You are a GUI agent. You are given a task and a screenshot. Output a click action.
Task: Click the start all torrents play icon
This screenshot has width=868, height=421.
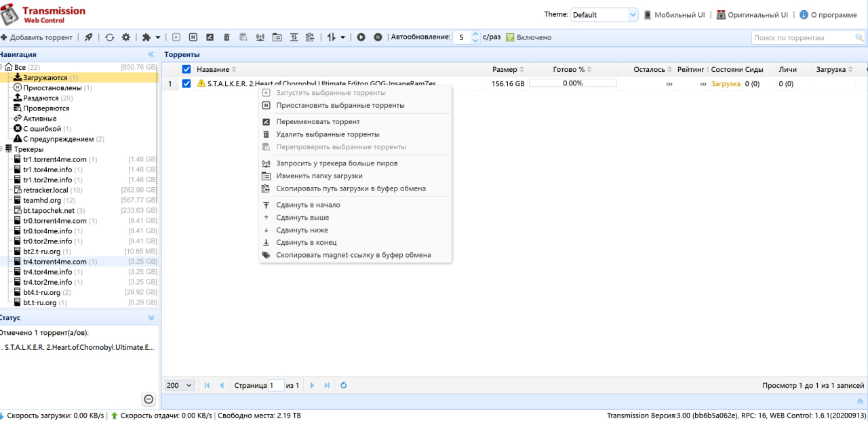pyautogui.click(x=361, y=37)
